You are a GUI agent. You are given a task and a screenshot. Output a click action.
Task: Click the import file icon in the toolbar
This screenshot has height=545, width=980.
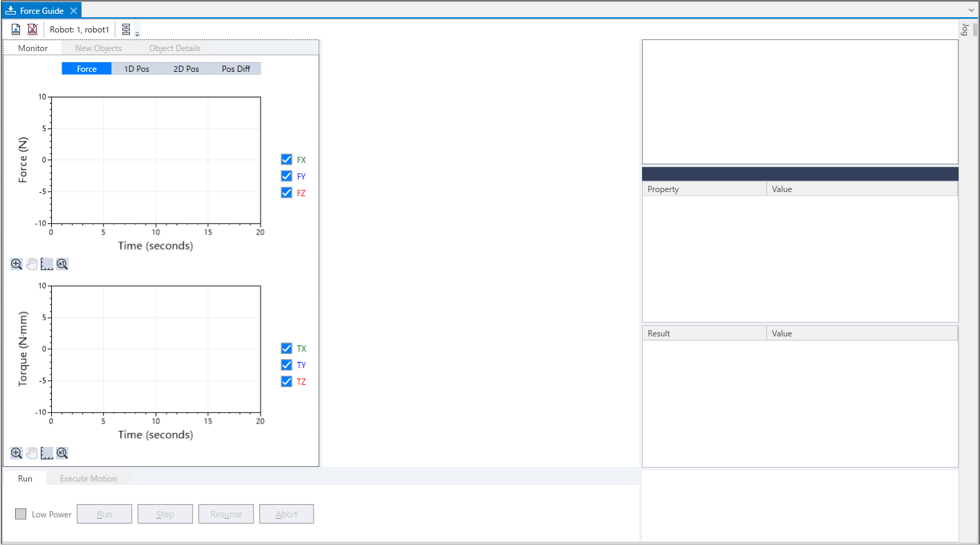[16, 30]
